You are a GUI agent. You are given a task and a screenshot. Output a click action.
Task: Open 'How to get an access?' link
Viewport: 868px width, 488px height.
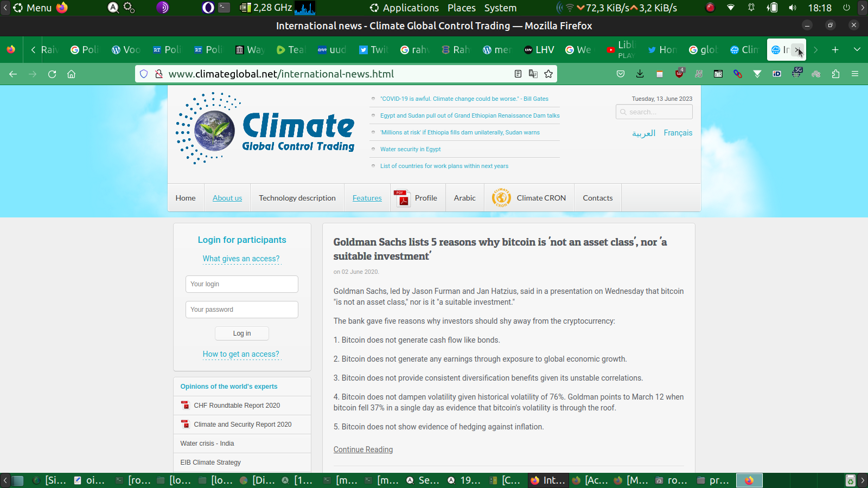click(241, 354)
